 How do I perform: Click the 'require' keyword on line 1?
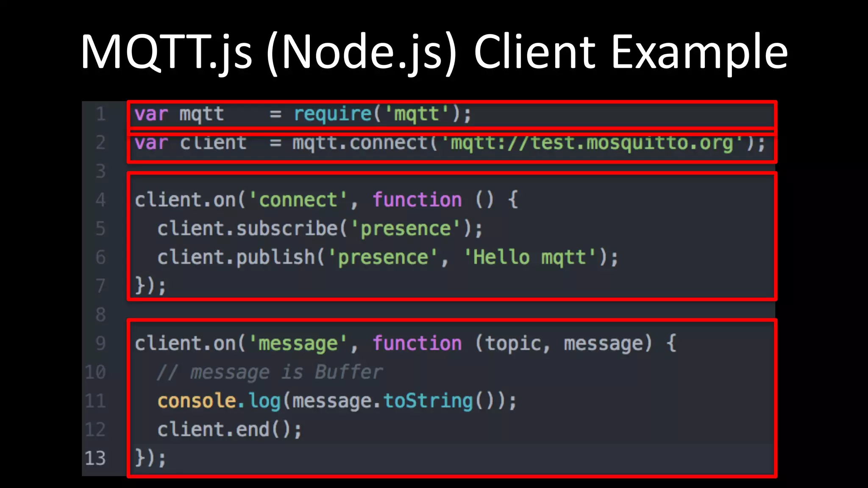click(x=332, y=114)
